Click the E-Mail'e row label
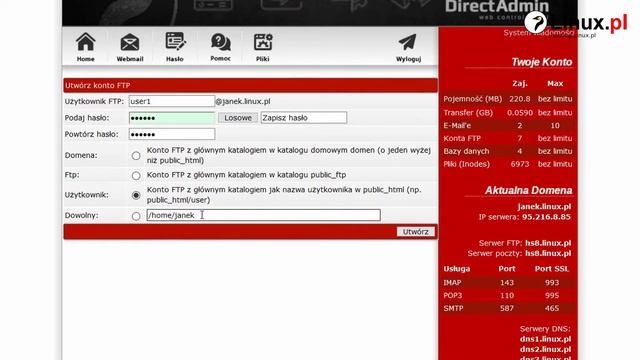640x360 pixels. 457,126
